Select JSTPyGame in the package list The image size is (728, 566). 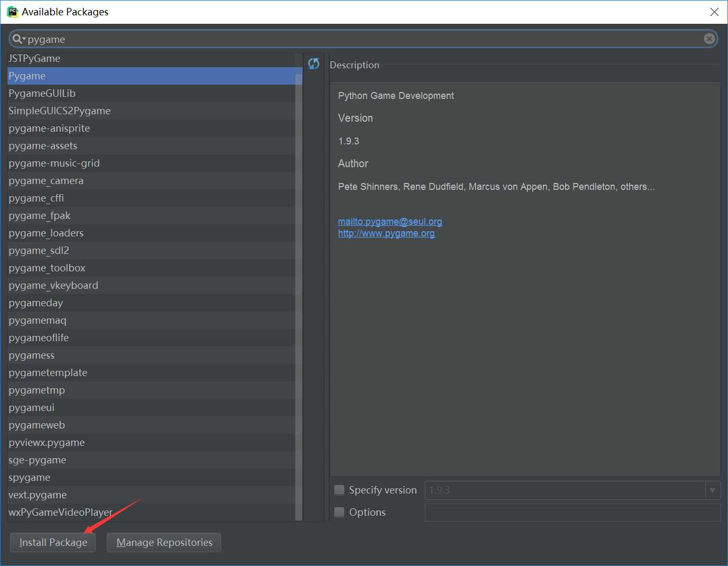[151, 58]
